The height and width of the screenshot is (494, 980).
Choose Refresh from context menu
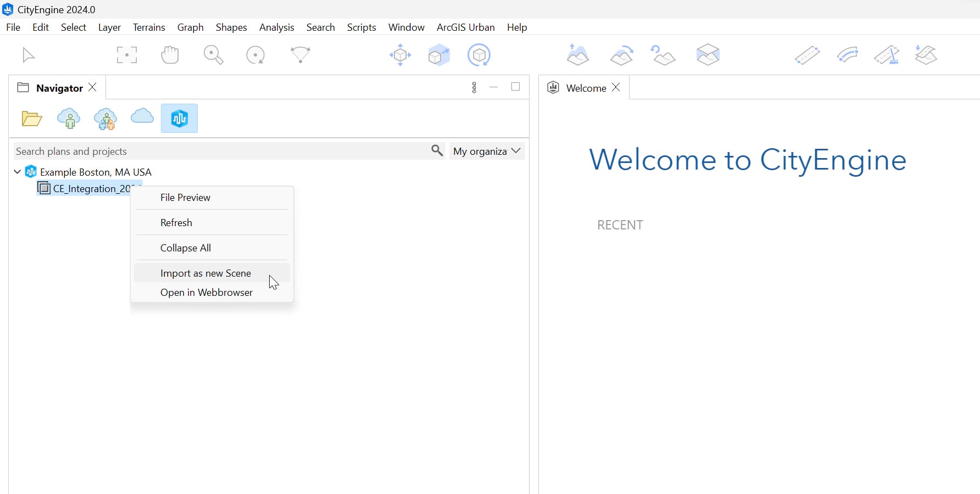coord(212,223)
